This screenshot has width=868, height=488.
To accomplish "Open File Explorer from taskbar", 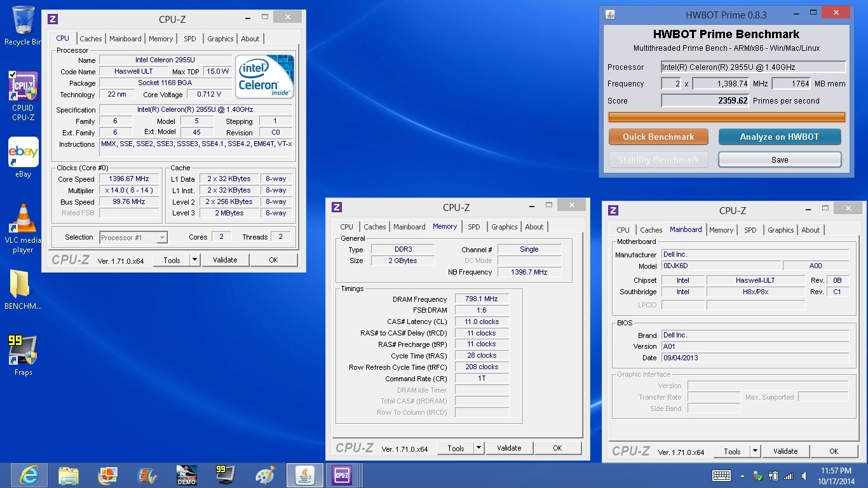I will [68, 475].
